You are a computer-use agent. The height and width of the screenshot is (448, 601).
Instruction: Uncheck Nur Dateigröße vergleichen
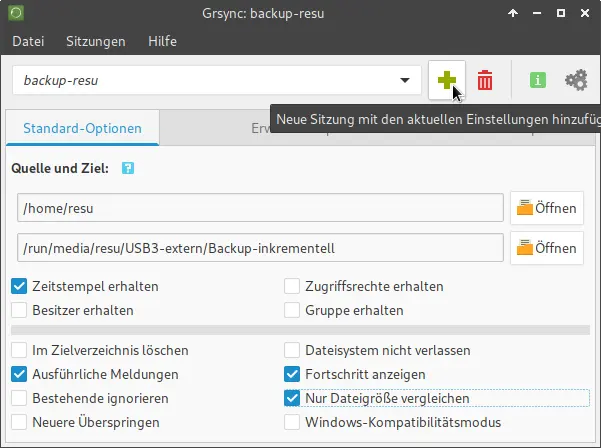(x=292, y=398)
